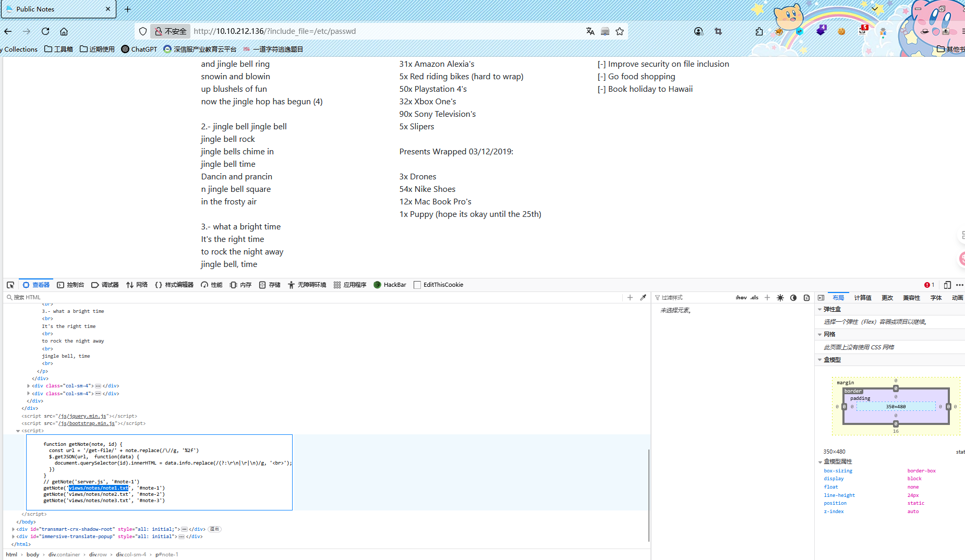Select the div.row breadcrumb

click(x=98, y=554)
